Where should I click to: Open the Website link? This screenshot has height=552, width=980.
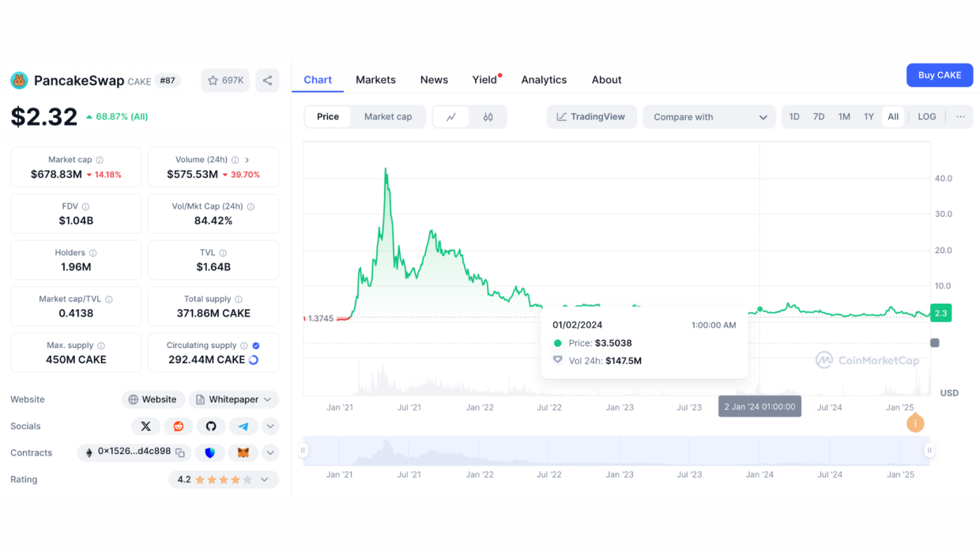pyautogui.click(x=153, y=399)
